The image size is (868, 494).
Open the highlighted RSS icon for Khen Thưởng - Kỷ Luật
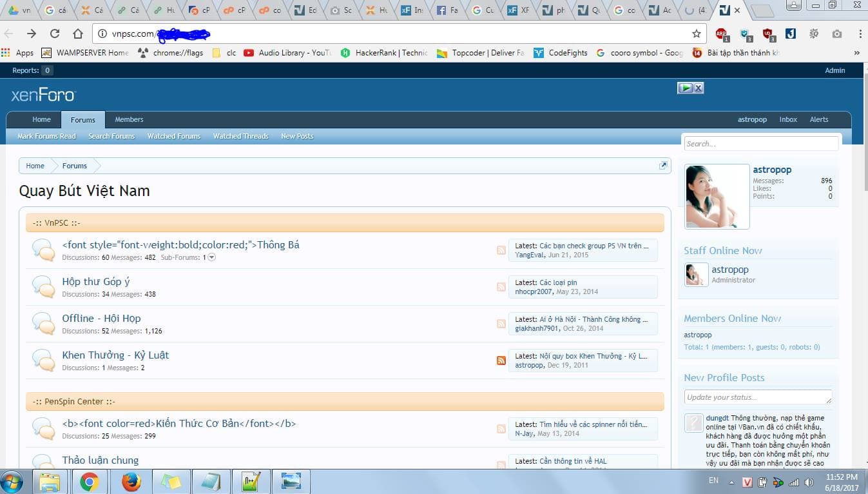click(501, 360)
